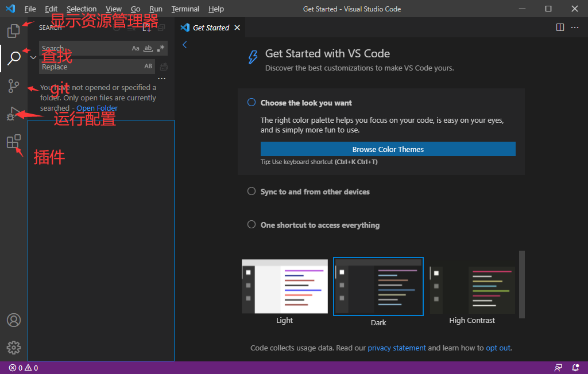Choose the Dark theme preview

point(378,286)
